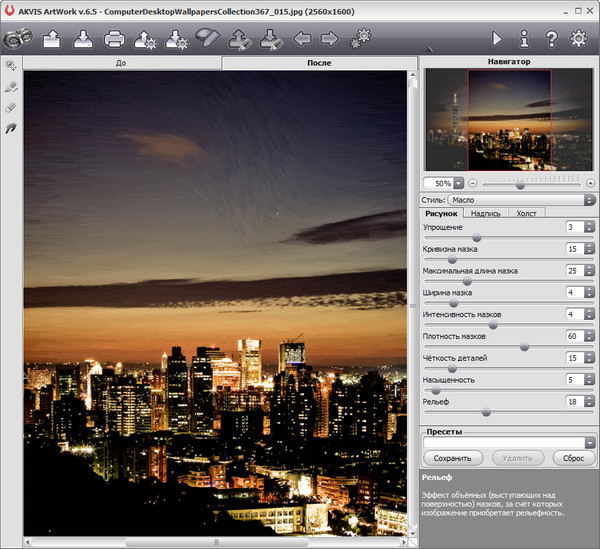The height and width of the screenshot is (549, 600).
Task: Open preferences with the top-right gear icon
Action: pos(578,39)
